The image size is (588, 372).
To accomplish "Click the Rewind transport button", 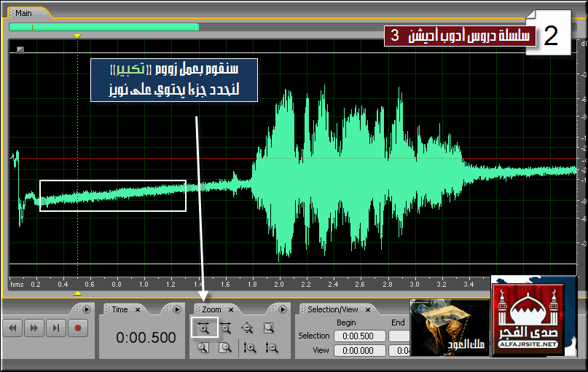I will (12, 328).
